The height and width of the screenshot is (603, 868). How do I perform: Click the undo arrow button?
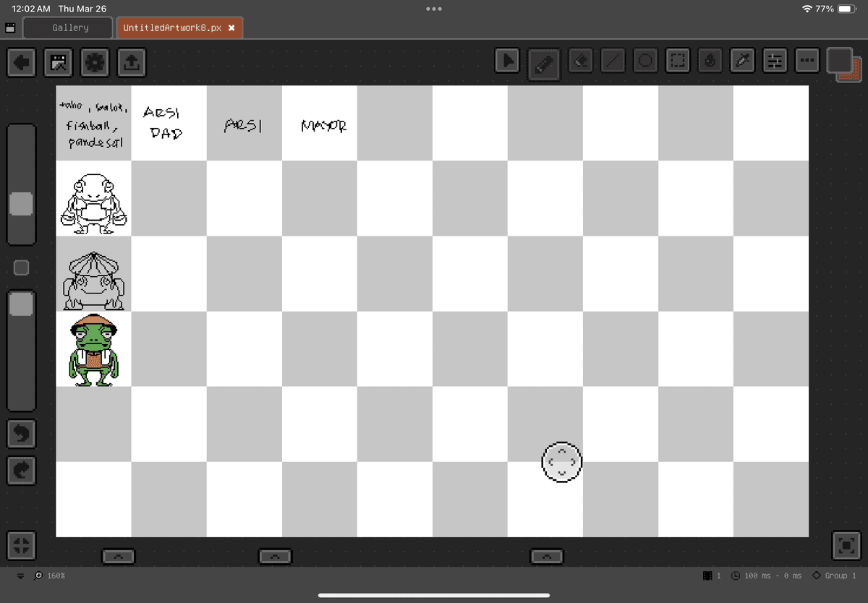[22, 434]
